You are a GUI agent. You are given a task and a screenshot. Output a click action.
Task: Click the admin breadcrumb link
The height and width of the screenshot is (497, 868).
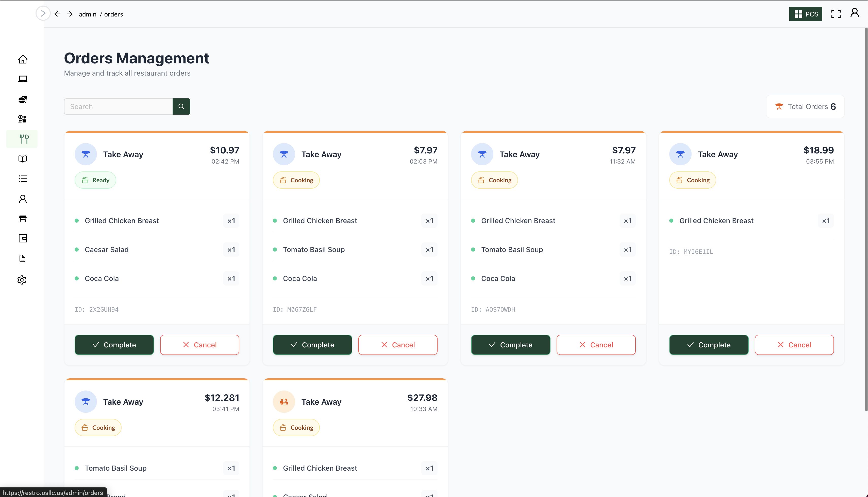click(88, 14)
